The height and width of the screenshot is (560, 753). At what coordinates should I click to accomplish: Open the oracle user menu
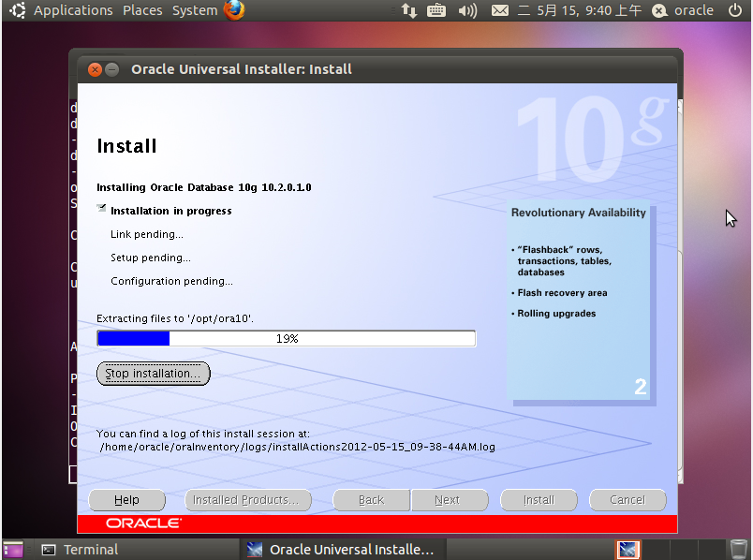coord(693,10)
